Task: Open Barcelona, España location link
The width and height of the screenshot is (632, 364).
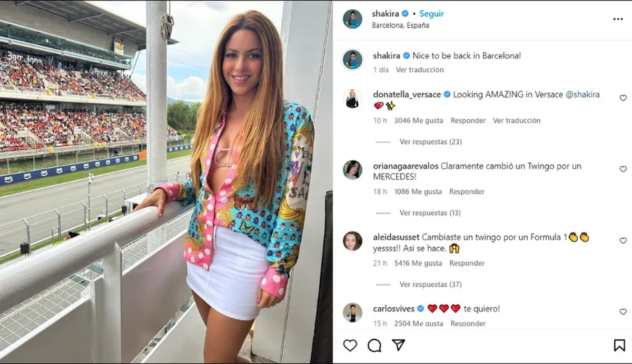Action: point(400,25)
